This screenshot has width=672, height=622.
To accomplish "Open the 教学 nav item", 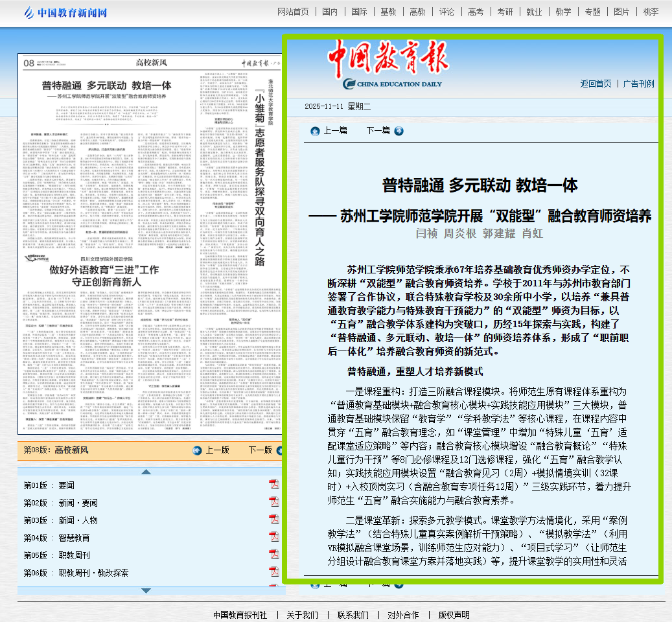I will [563, 12].
